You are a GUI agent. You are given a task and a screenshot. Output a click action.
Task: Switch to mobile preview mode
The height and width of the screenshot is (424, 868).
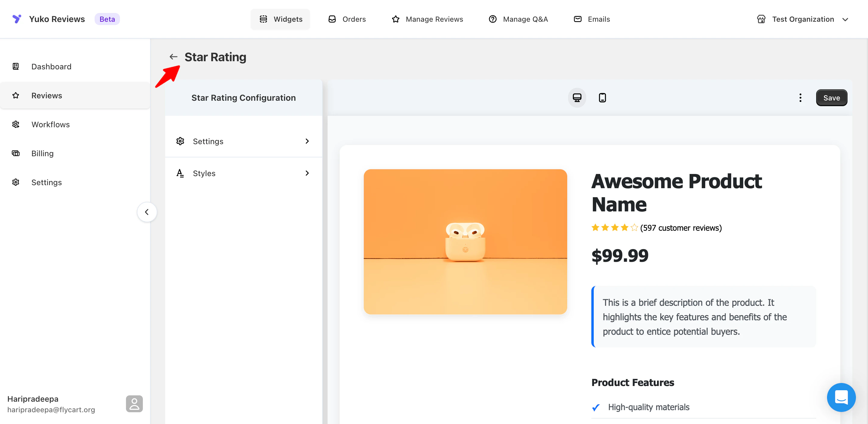602,98
